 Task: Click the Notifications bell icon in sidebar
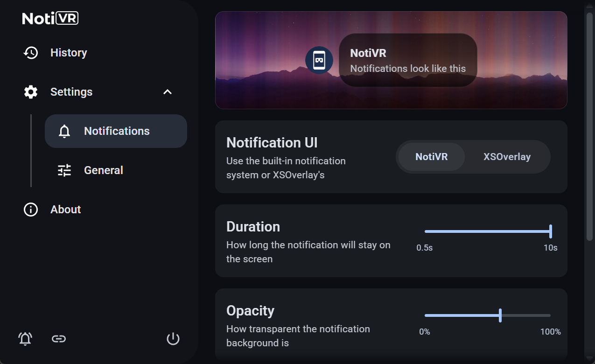[64, 131]
